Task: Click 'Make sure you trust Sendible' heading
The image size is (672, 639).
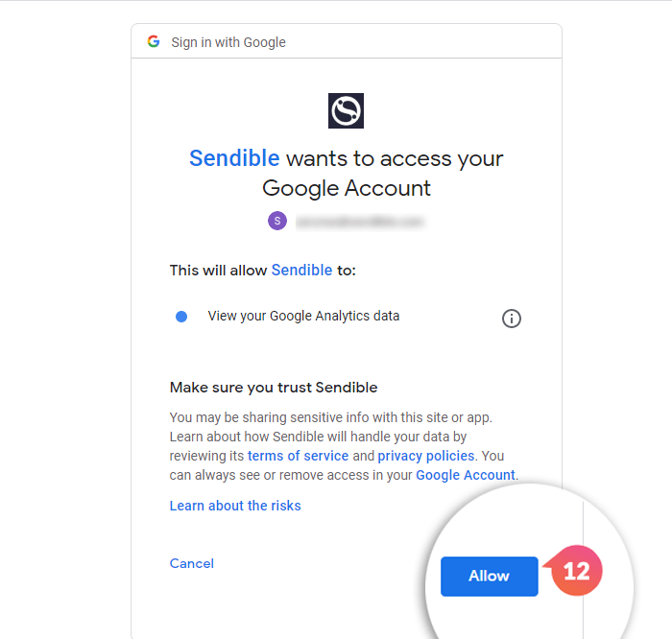Action: [x=274, y=388]
